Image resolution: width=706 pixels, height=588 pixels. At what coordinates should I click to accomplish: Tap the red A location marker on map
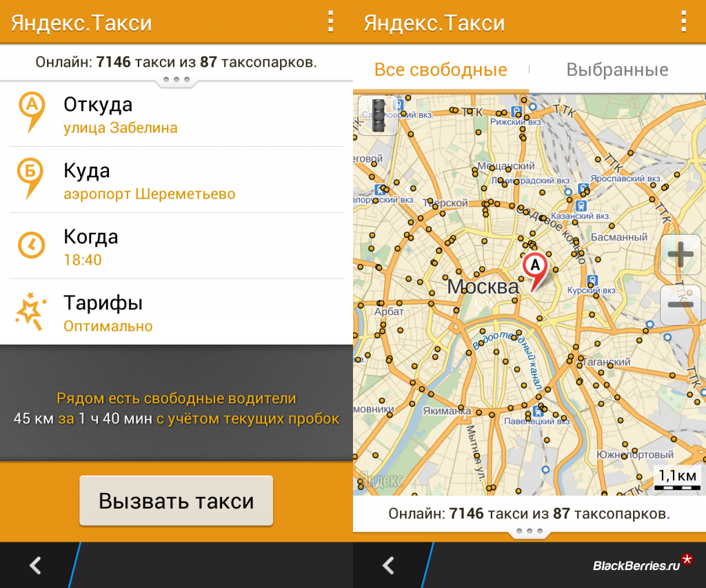[x=535, y=272]
